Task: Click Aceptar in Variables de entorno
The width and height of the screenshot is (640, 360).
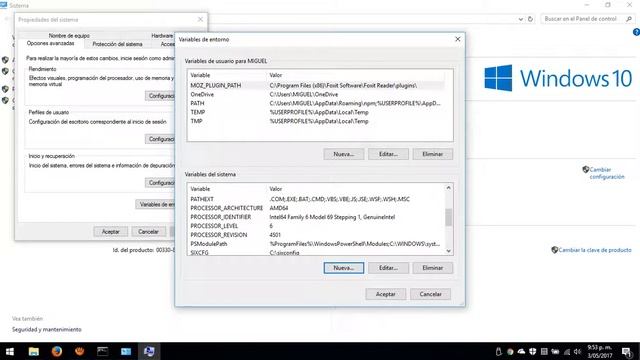Action: point(385,294)
